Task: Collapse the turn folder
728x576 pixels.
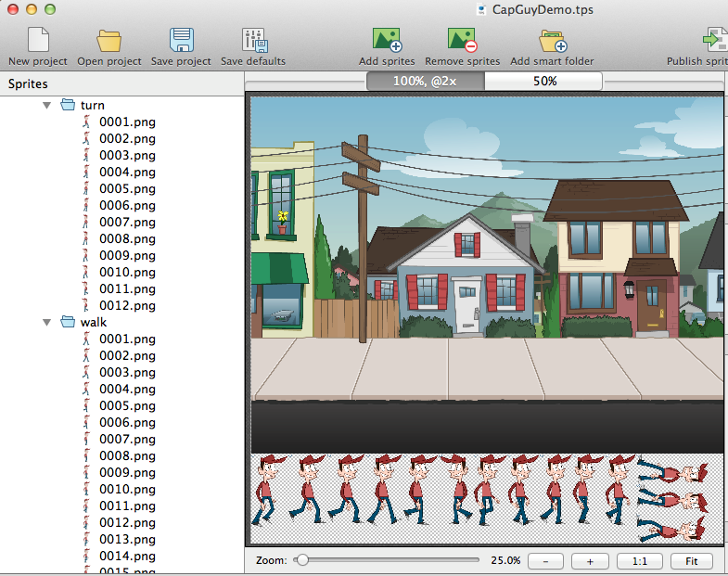Action: click(x=47, y=106)
